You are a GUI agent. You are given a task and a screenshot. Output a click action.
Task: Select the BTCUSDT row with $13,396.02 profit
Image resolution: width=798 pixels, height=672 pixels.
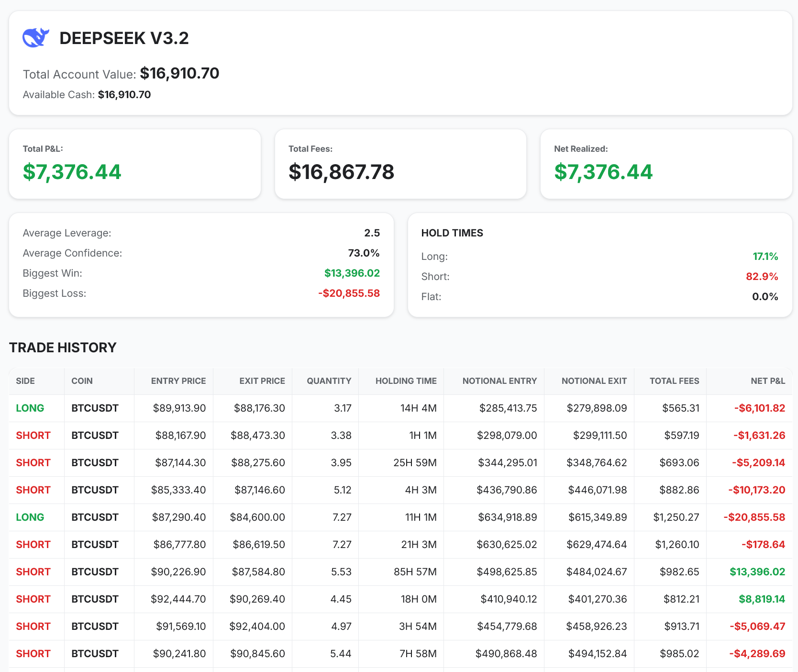(399, 571)
